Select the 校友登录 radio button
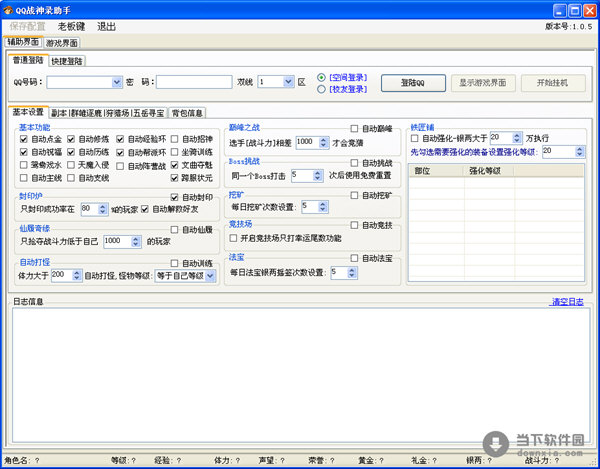 pyautogui.click(x=321, y=89)
